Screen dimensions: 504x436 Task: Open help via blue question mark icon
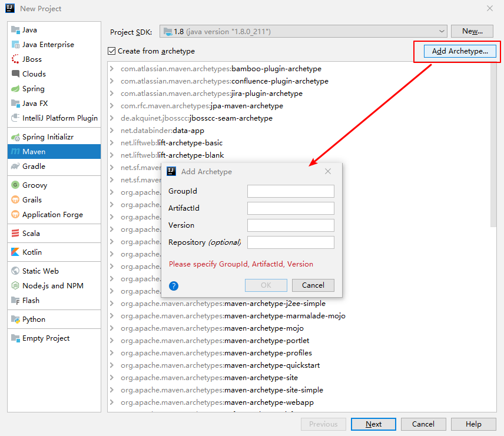pos(173,286)
